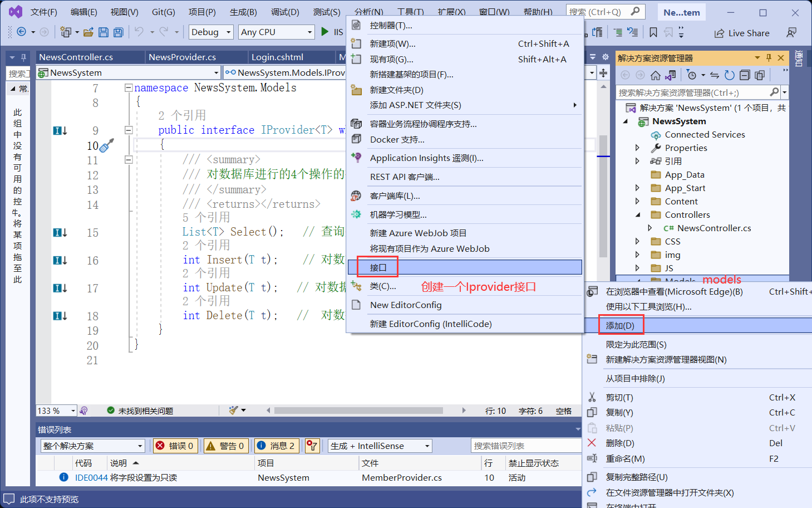Open the 133 % zoom dropdown
The height and width of the screenshot is (508, 812).
pyautogui.click(x=56, y=411)
